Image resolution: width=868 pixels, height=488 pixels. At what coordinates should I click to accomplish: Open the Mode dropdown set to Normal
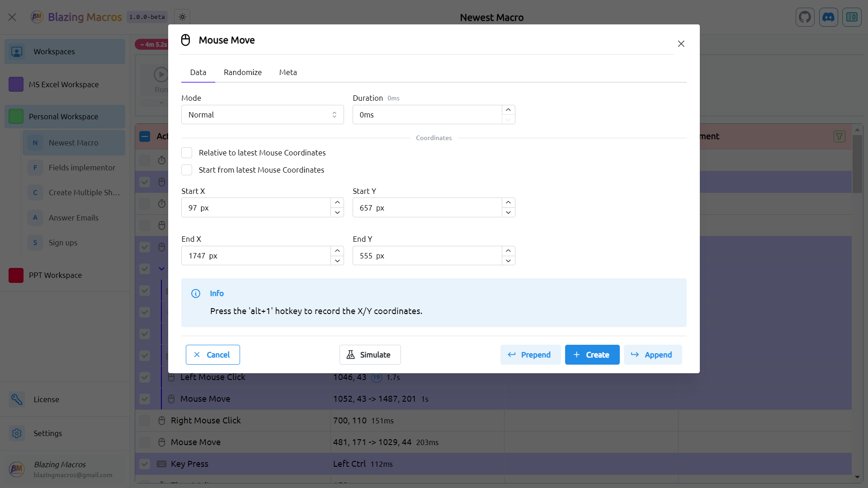point(262,115)
